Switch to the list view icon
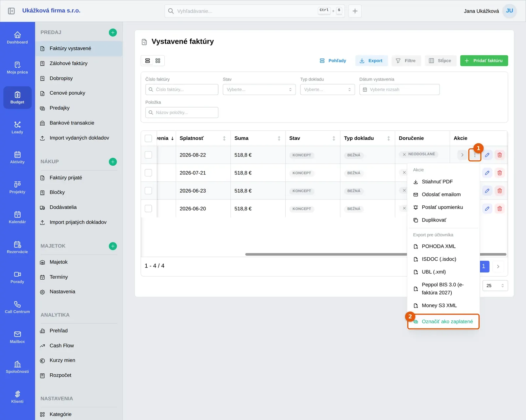This screenshot has width=526, height=420. (148, 61)
